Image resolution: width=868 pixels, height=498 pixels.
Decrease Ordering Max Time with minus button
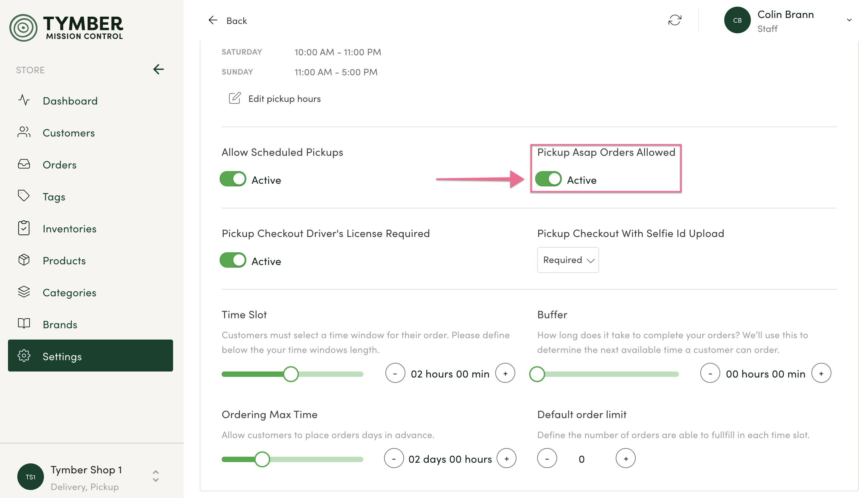[x=394, y=459]
